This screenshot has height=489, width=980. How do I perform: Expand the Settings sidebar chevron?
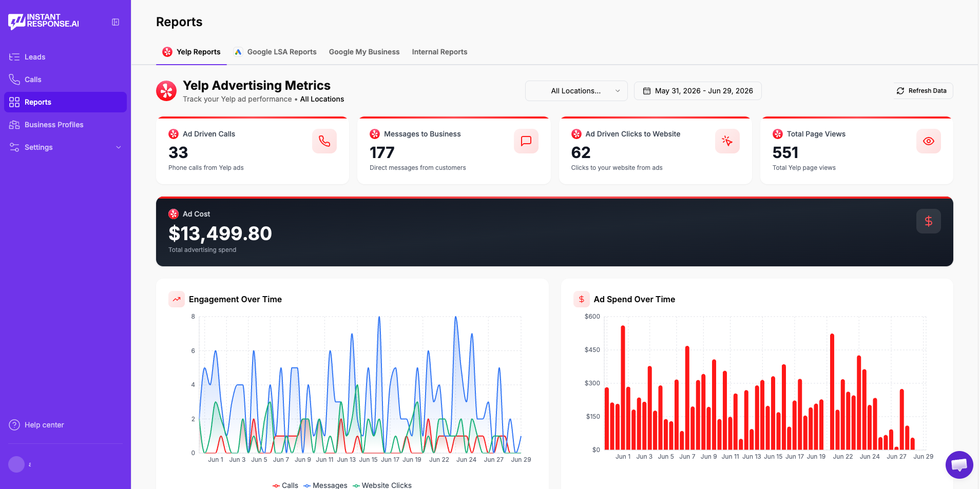[119, 147]
